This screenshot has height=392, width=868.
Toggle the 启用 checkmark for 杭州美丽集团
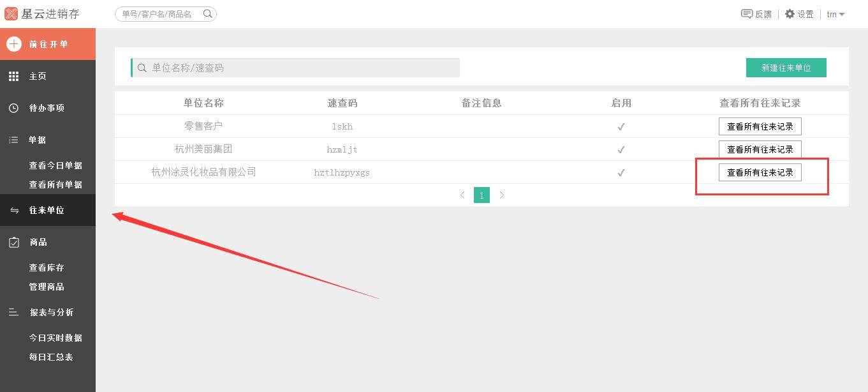pos(621,149)
